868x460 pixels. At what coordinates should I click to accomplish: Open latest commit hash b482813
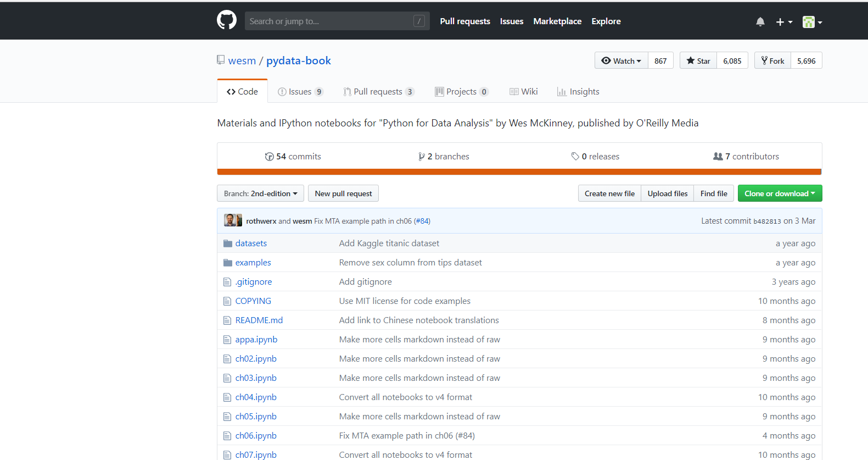tap(767, 221)
